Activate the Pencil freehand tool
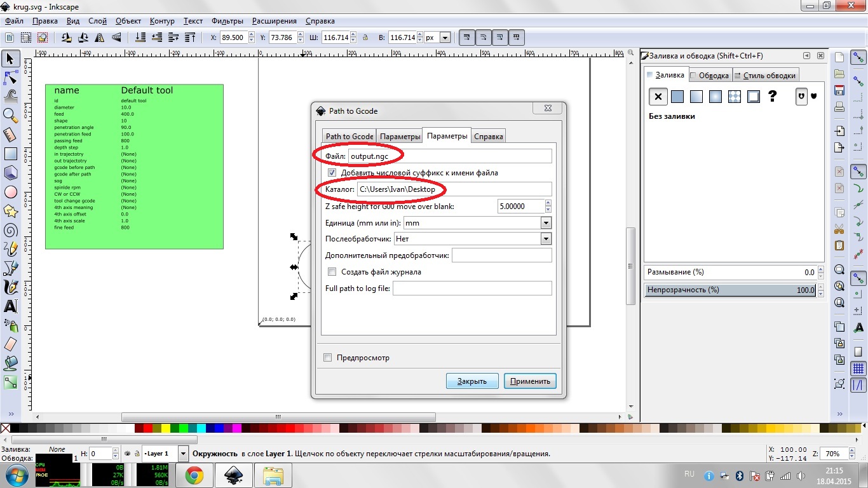The image size is (868, 488). [x=10, y=248]
